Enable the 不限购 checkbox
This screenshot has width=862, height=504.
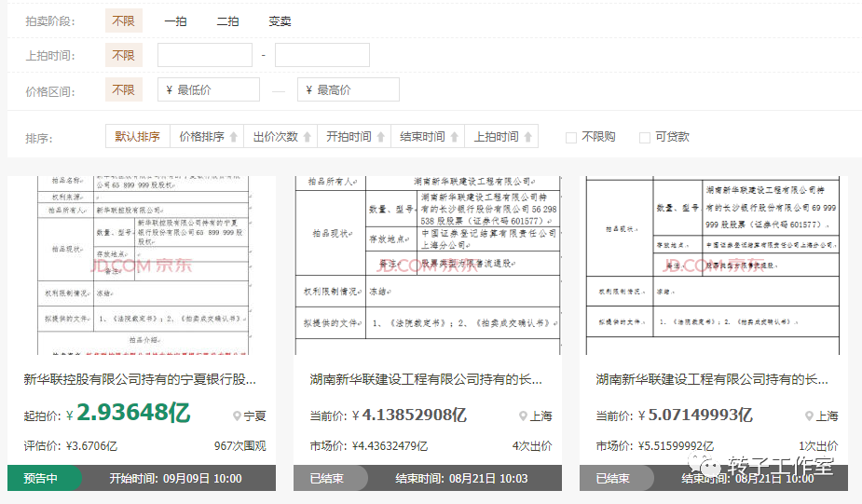point(571,137)
